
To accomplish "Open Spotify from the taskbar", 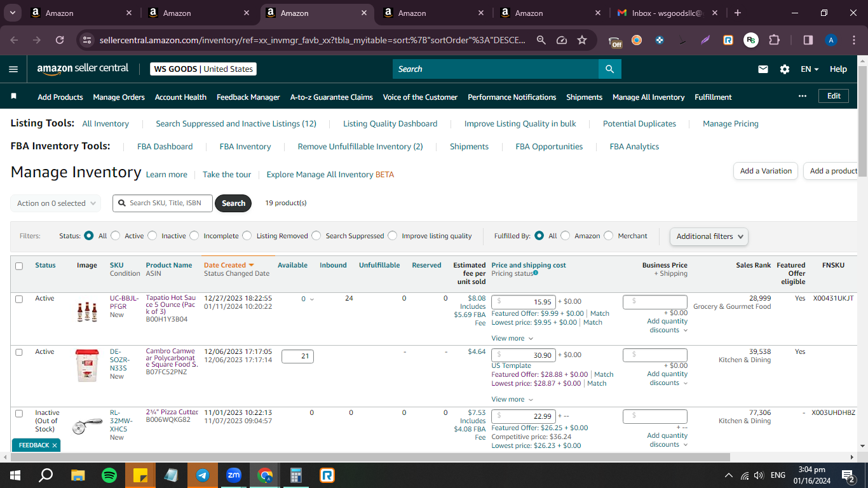I will coord(109,475).
